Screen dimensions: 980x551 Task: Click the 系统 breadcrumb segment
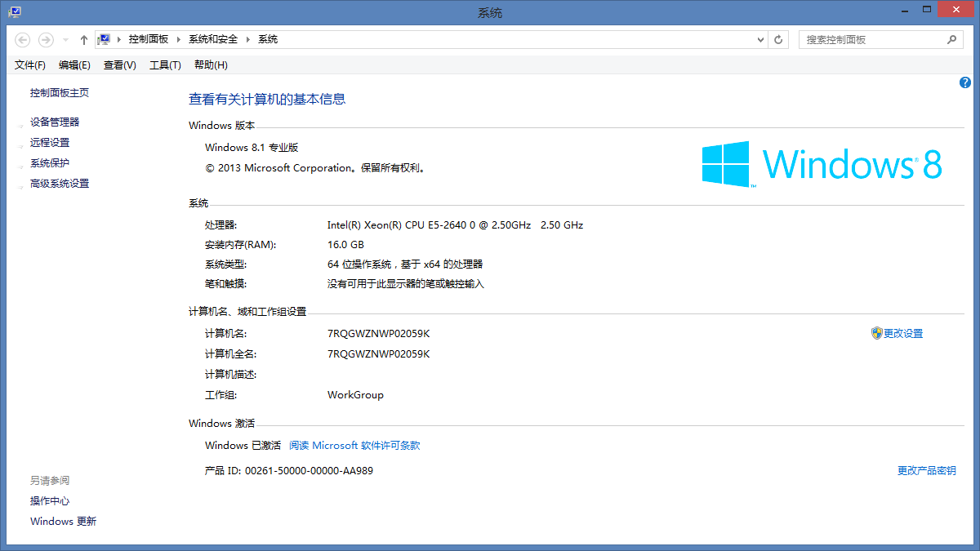click(x=268, y=39)
